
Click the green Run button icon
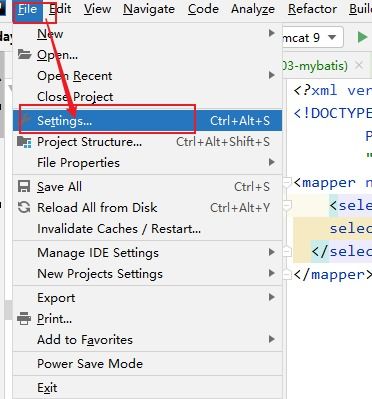(x=362, y=37)
